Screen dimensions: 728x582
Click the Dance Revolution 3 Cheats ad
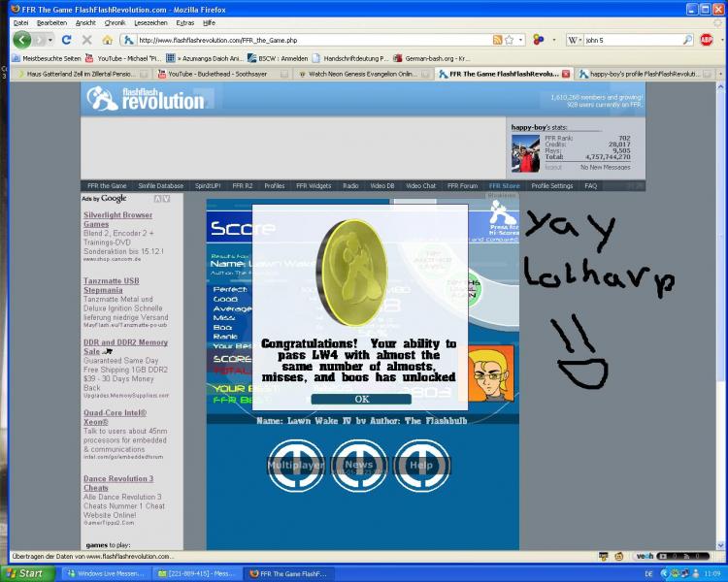118,483
